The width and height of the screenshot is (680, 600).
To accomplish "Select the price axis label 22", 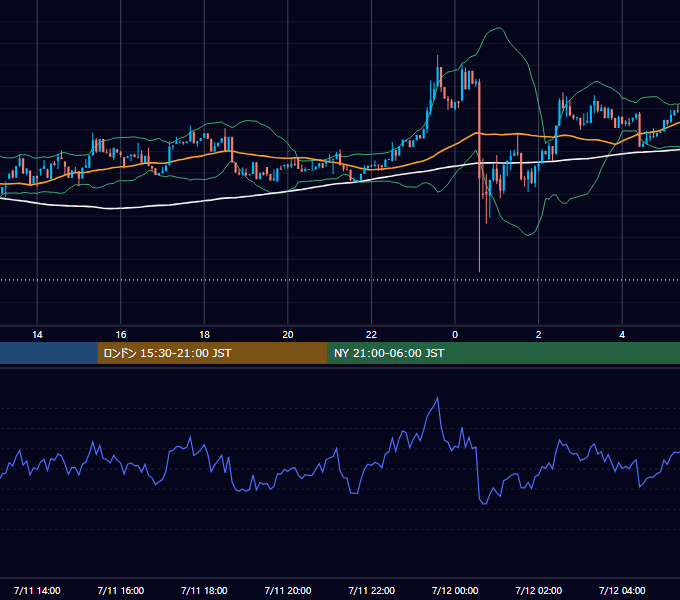I will [x=371, y=335].
